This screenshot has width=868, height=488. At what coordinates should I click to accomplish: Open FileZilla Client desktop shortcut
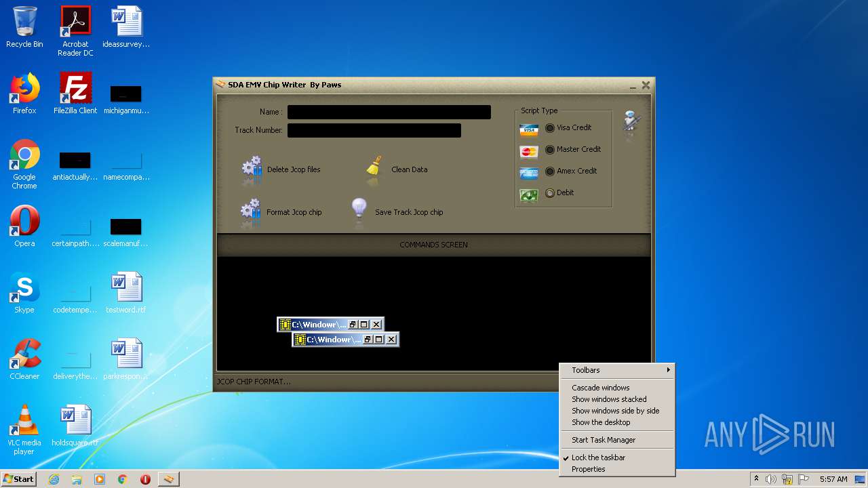coord(75,94)
